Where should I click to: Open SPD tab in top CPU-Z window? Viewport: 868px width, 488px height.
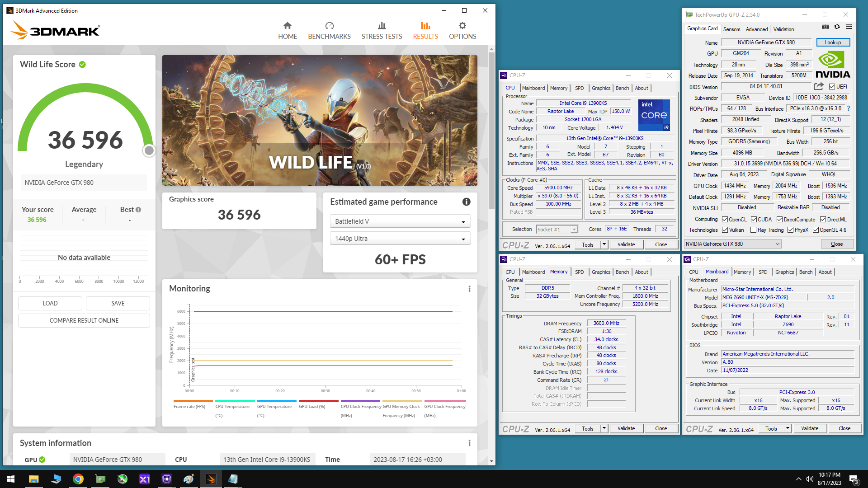pyautogui.click(x=579, y=88)
